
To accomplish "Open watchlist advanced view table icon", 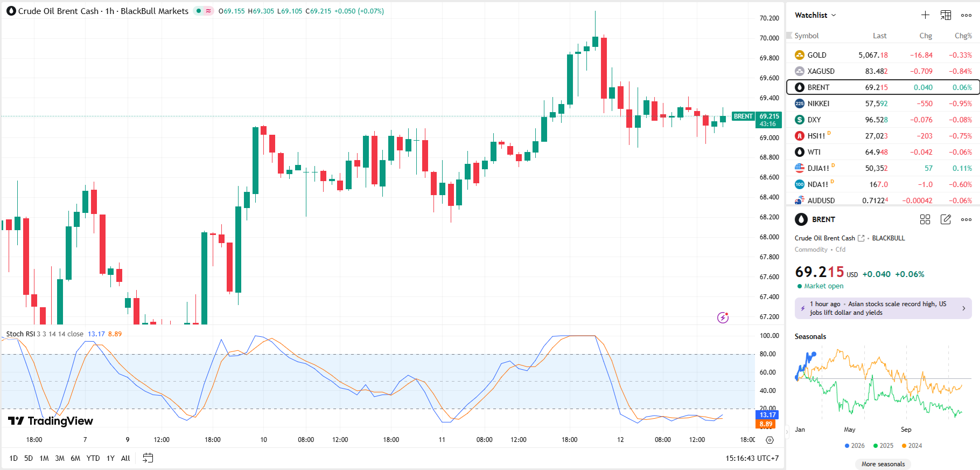I will (x=946, y=15).
